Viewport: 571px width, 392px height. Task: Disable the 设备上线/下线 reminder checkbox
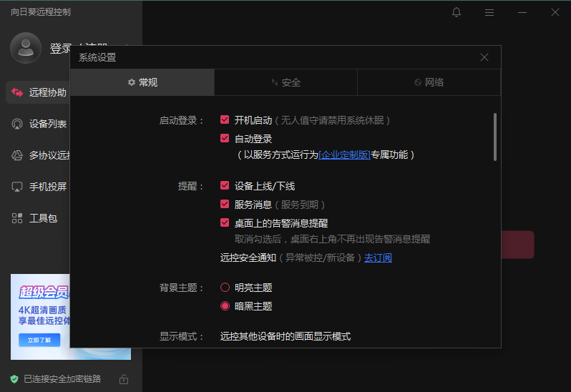(225, 186)
